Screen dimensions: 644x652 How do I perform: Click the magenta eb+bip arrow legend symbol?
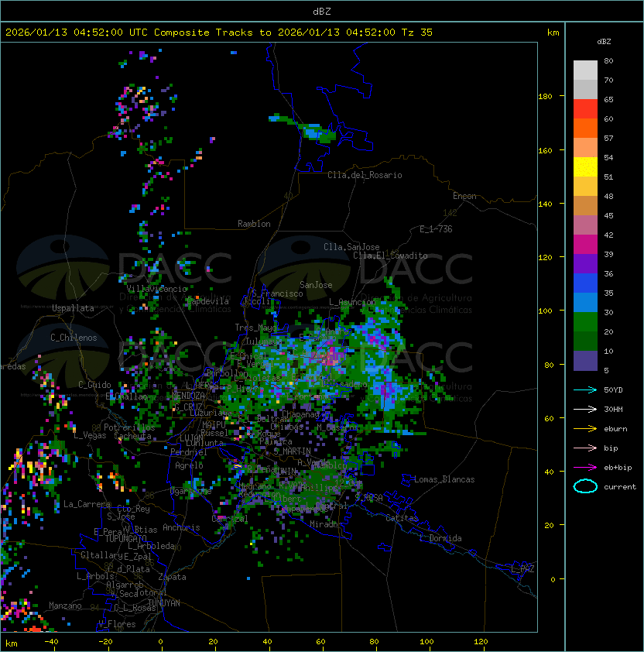click(x=585, y=468)
